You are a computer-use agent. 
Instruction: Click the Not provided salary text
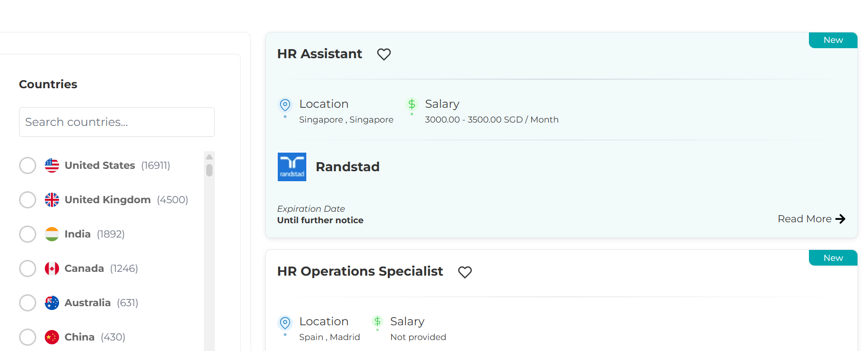coord(418,337)
